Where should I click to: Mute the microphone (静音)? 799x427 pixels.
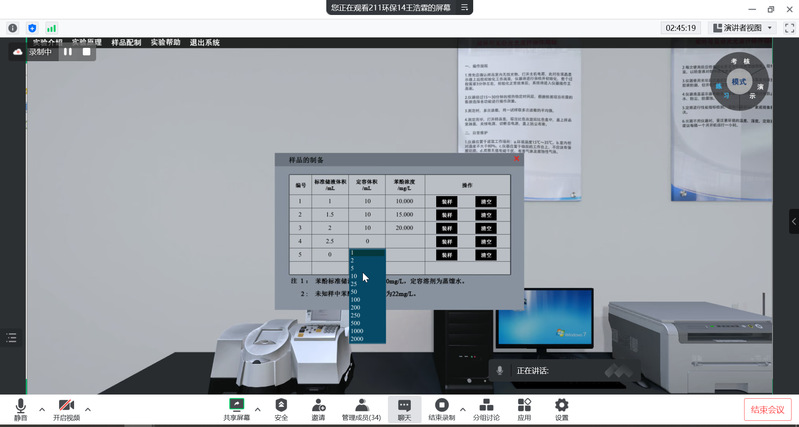click(x=20, y=408)
